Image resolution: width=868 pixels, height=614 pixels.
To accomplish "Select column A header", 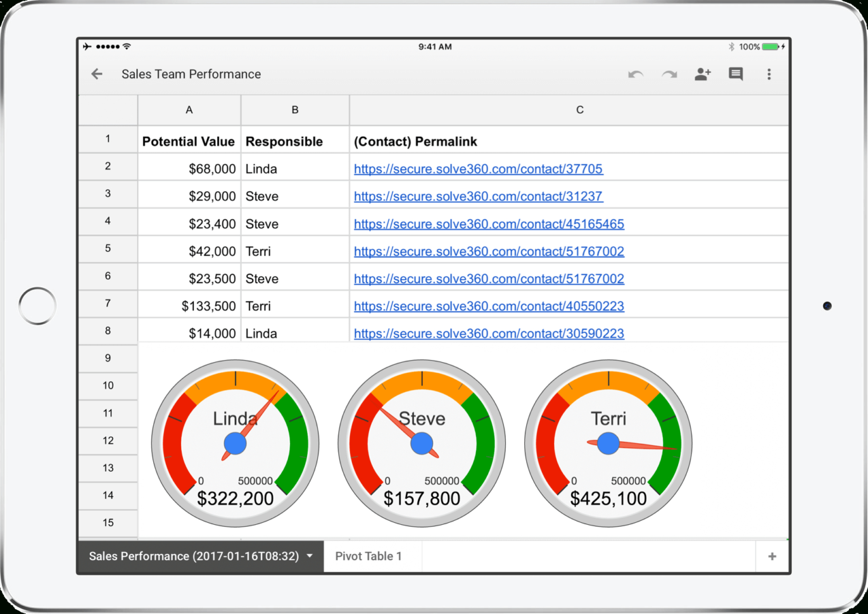I will (x=189, y=110).
